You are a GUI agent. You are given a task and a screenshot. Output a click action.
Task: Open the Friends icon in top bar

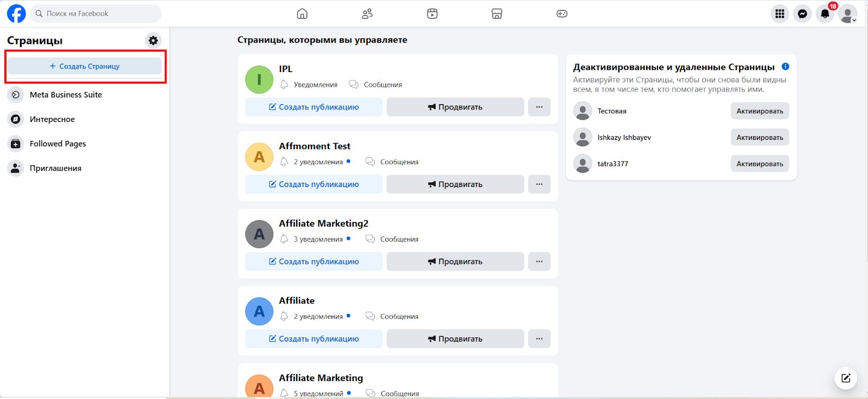tap(367, 14)
